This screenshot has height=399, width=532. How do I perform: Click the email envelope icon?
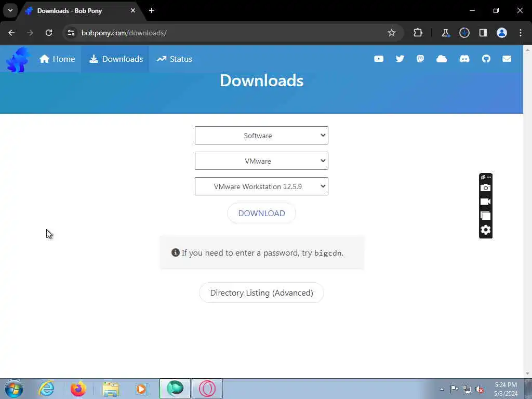coord(507,59)
